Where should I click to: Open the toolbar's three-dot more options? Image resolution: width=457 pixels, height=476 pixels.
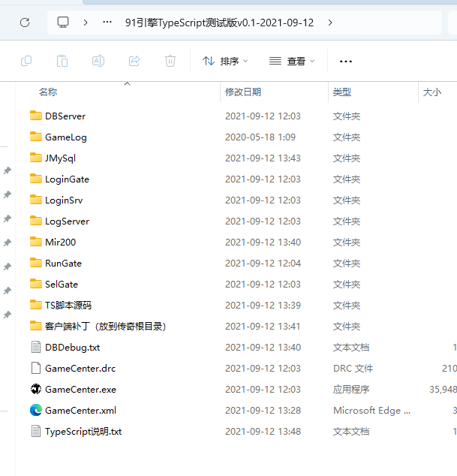[x=346, y=62]
